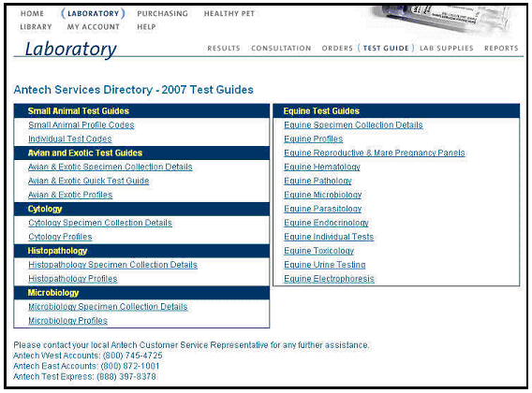
Task: Open Avian & Exotic Quick Test Guide
Action: coord(89,181)
